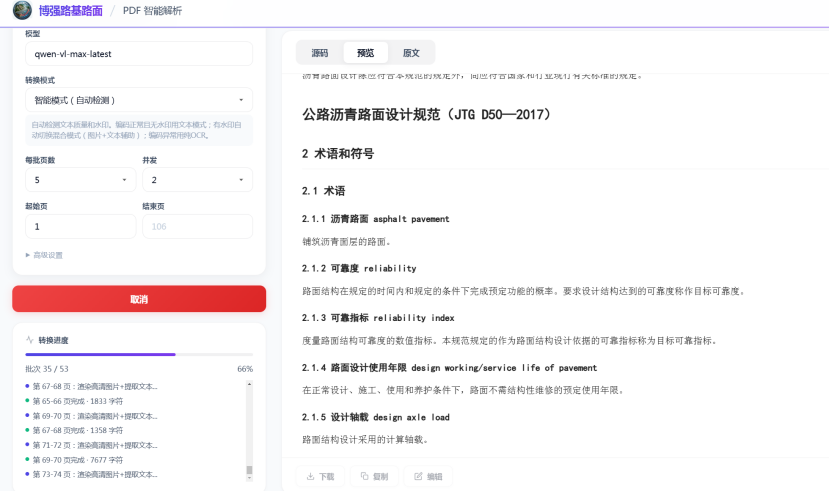This screenshot has width=829, height=492.
Task: Select the 第 69-70 页 rendering log row
Action: point(91,416)
